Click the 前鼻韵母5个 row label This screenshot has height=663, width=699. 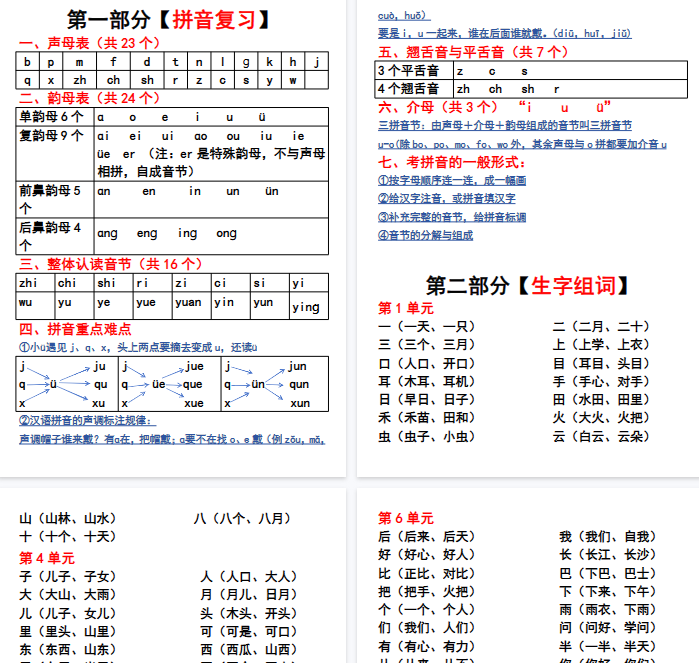pyautogui.click(x=52, y=198)
